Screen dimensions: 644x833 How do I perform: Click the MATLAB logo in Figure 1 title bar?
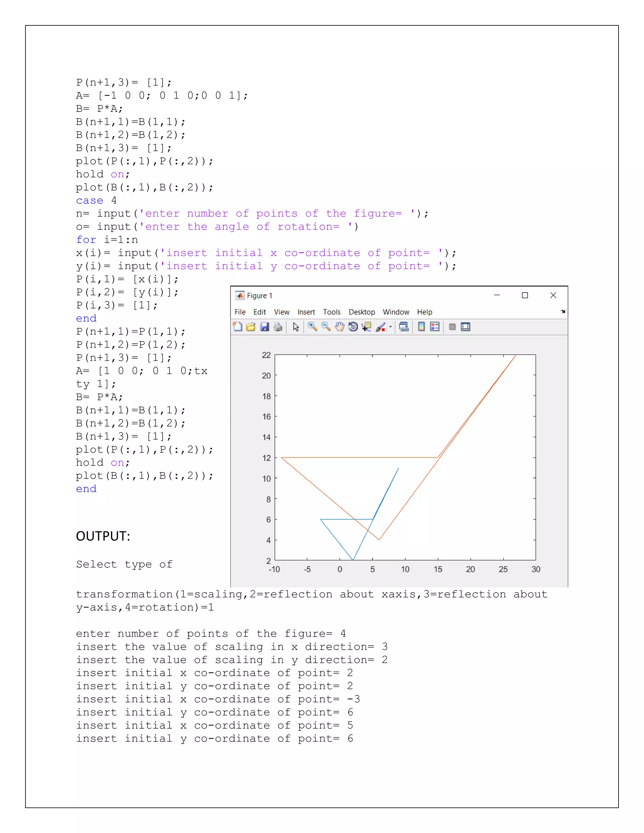pyautogui.click(x=240, y=295)
